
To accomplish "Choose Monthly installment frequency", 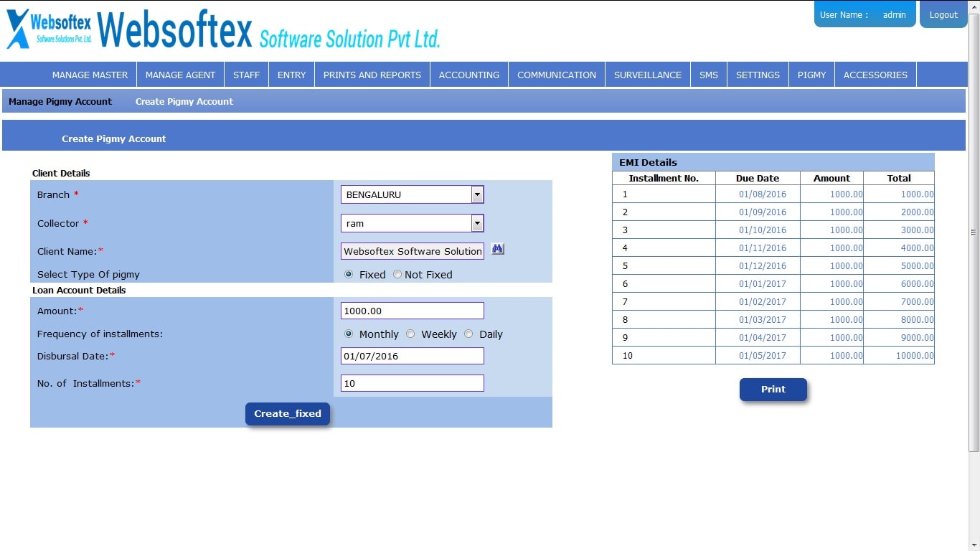I will click(x=349, y=334).
